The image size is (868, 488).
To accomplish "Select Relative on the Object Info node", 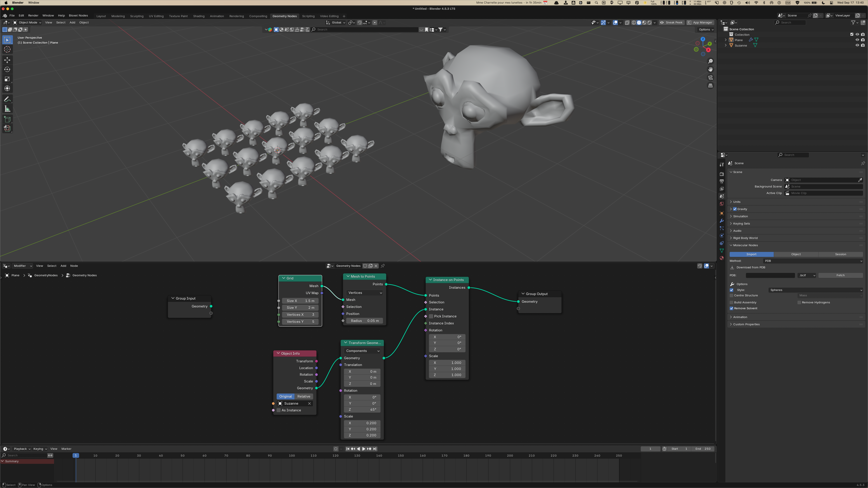I will coord(304,397).
